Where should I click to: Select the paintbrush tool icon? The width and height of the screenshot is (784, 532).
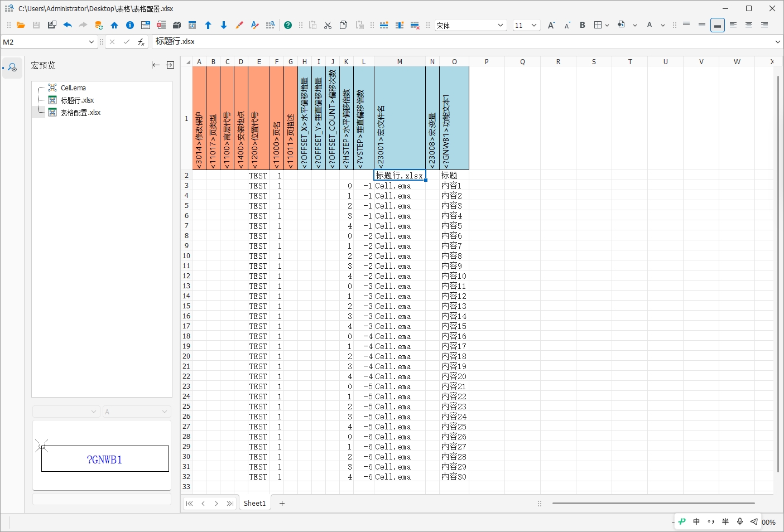click(x=239, y=25)
